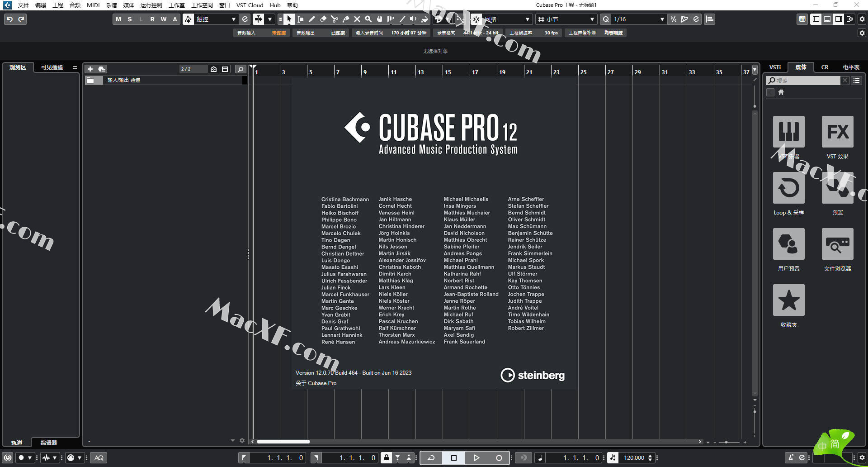Open the VST Cloud menu
The image size is (868, 467).
250,5
